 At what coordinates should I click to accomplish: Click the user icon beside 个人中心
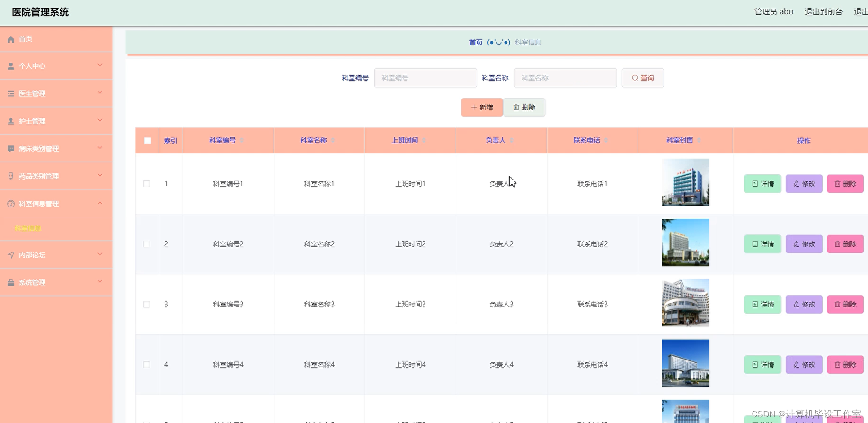tap(11, 66)
